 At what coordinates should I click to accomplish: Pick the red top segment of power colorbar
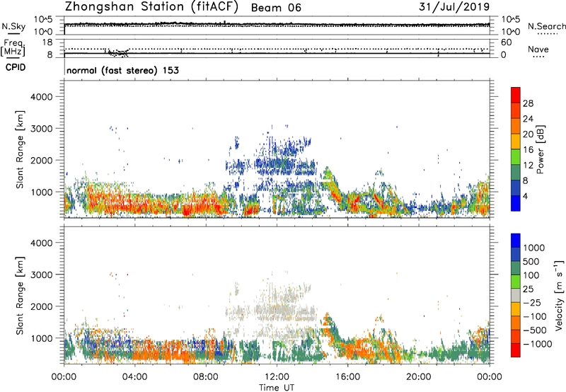coord(516,95)
